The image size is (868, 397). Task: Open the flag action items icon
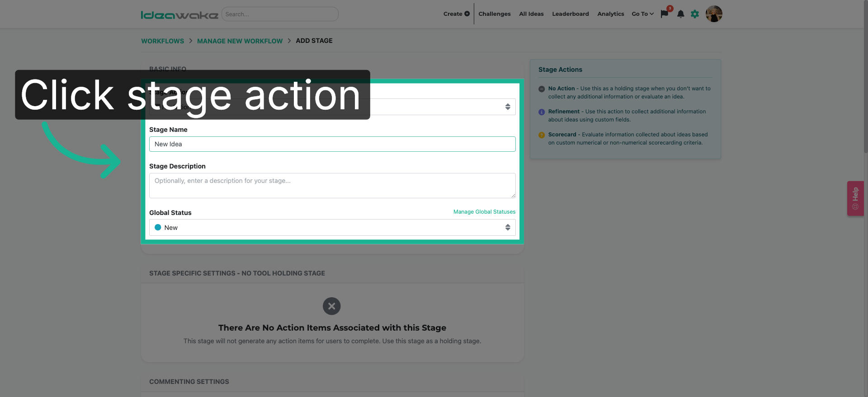665,14
